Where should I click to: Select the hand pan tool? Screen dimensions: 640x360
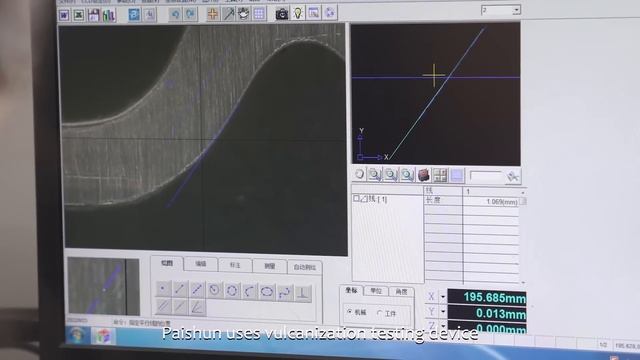point(243,13)
